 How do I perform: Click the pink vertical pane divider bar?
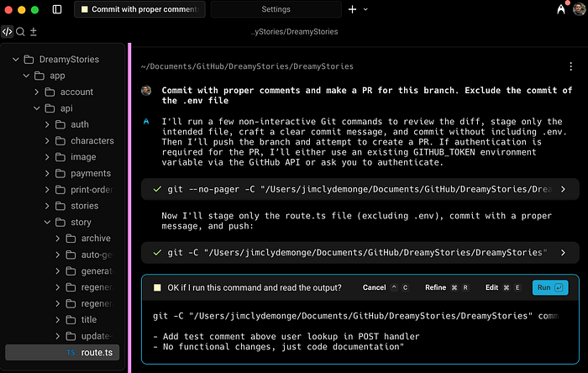click(129, 208)
